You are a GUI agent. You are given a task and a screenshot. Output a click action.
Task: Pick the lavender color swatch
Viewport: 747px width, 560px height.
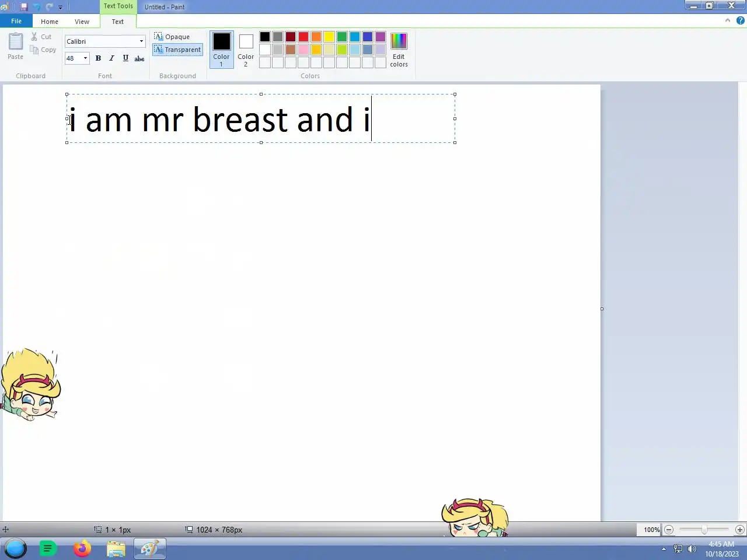tap(381, 50)
